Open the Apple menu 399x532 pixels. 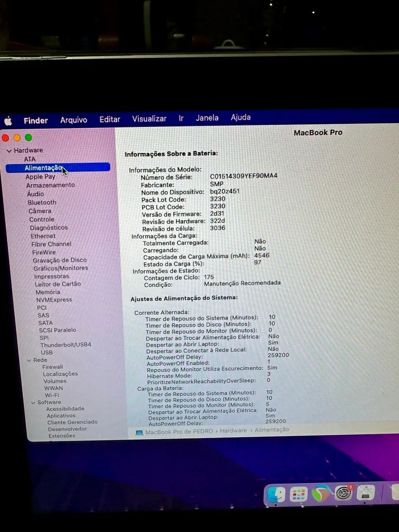point(8,121)
